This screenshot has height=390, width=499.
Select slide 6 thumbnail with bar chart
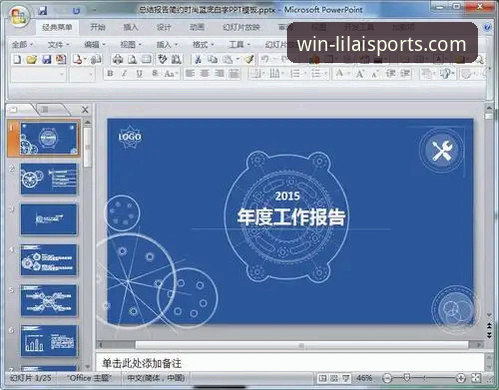tap(49, 341)
